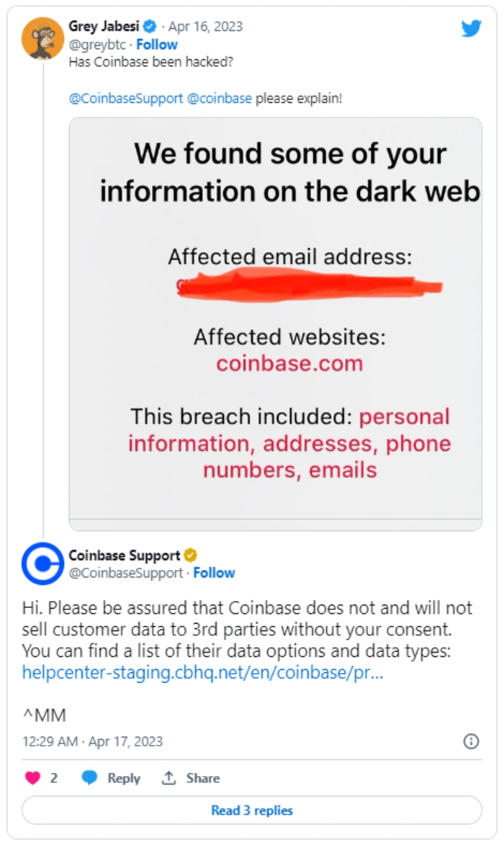Open Grey Jabesi's ape profile avatar
This screenshot has height=845, width=504.
42,38
